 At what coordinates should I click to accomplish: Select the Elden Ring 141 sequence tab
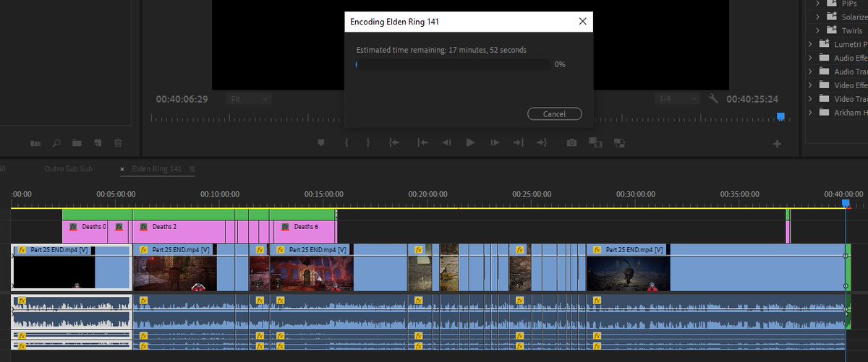(157, 169)
